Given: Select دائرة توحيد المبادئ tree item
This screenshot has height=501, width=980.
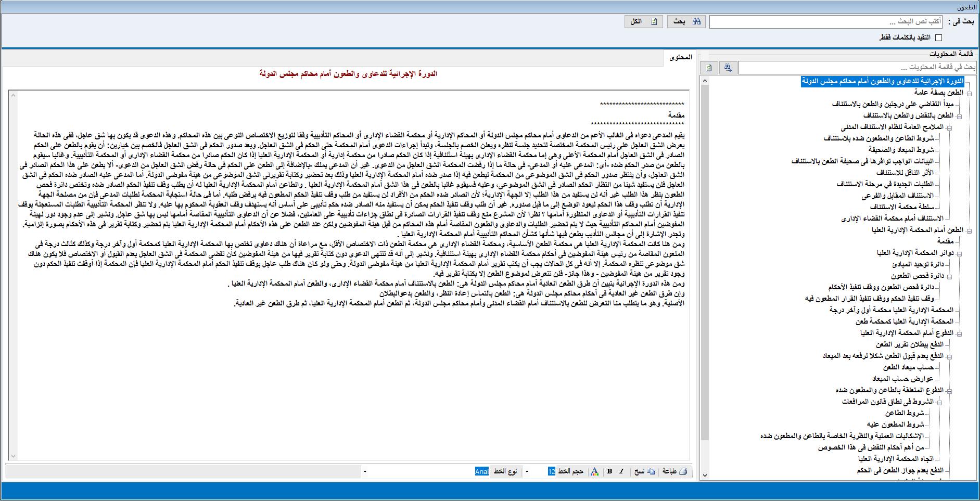Looking at the screenshot, I should click(x=918, y=264).
